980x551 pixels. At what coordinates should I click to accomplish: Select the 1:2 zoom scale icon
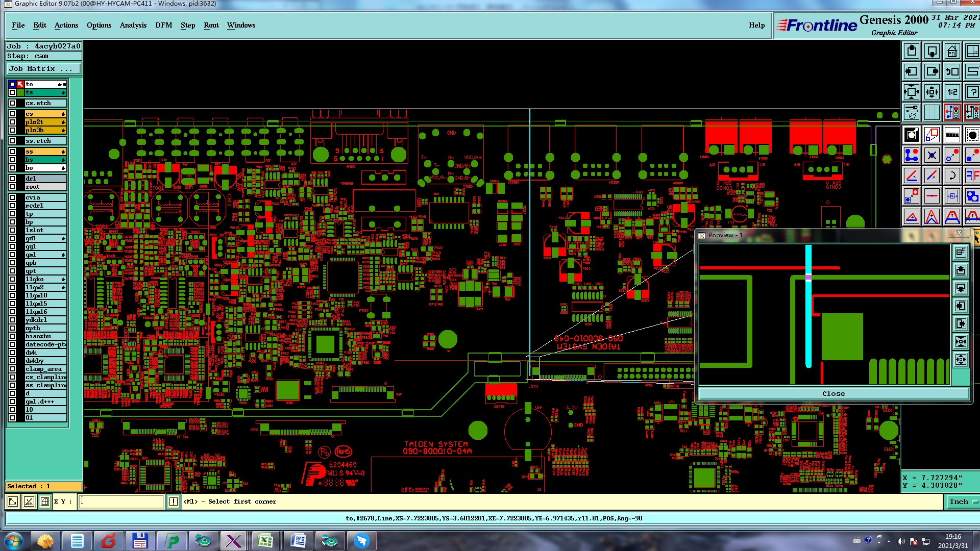tap(952, 92)
